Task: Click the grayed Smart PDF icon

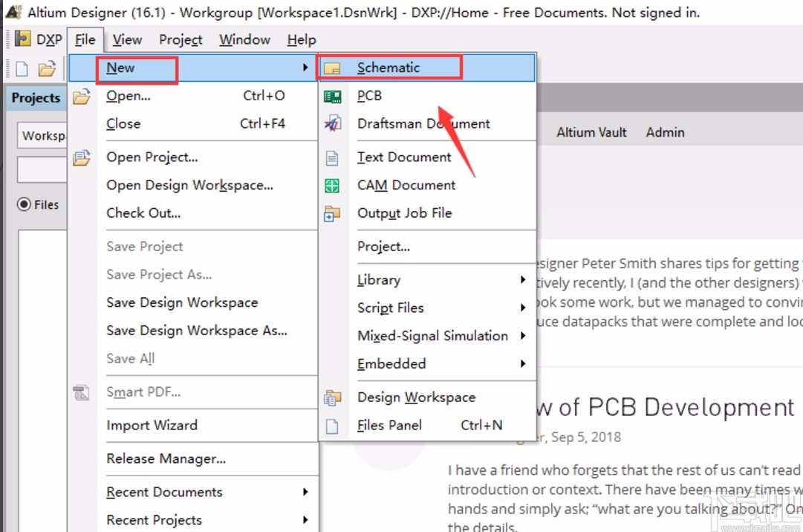Action: [81, 393]
